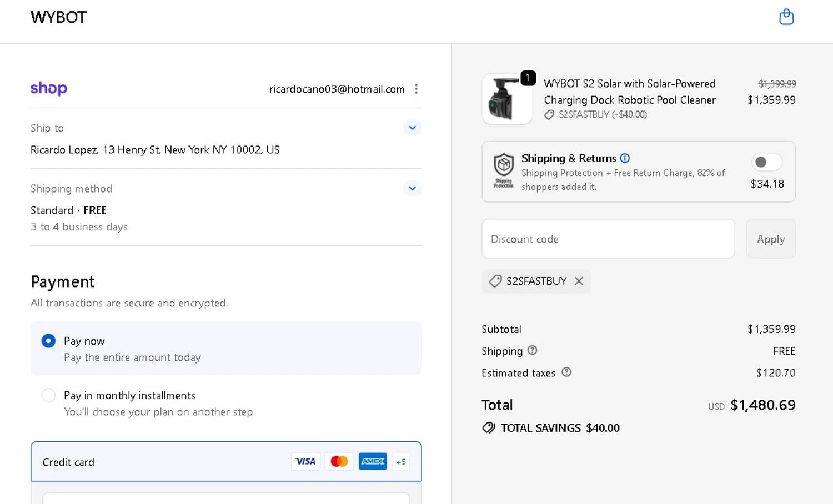833x504 pixels.
Task: Open Shipping help question icon
Action: [x=532, y=350]
